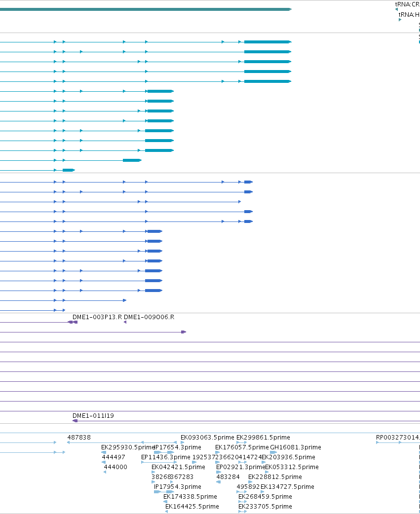Select the IP17954.3prime EST label

click(x=177, y=486)
